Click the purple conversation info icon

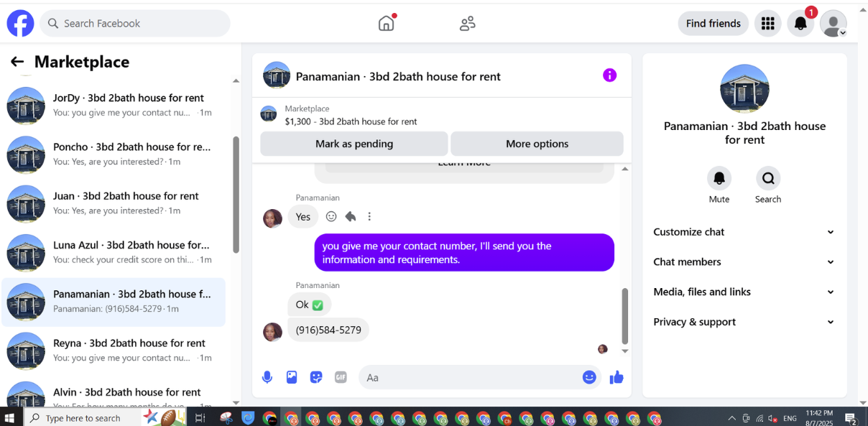609,75
